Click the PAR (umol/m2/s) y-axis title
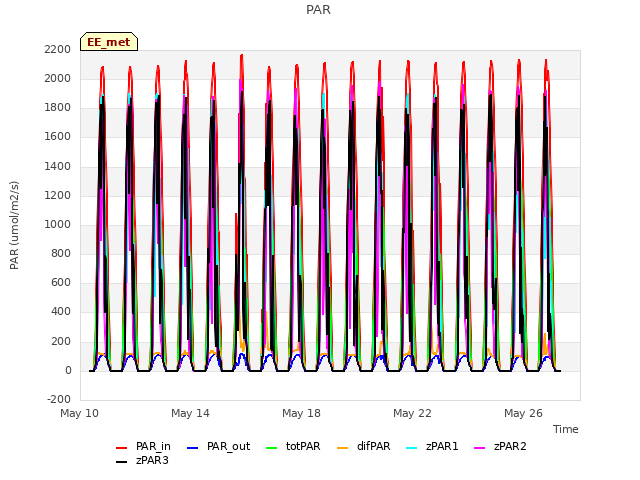 click(x=14, y=225)
